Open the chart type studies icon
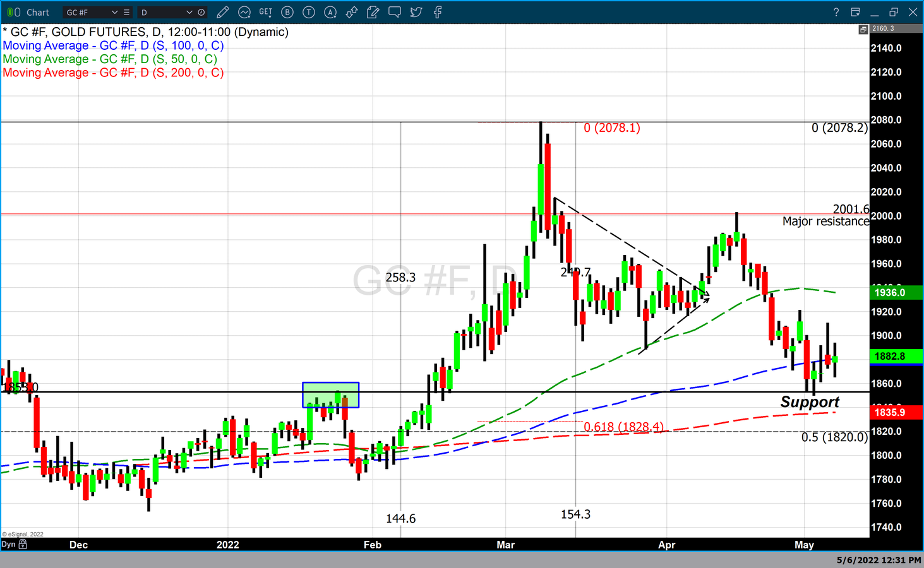924x568 pixels. point(244,12)
